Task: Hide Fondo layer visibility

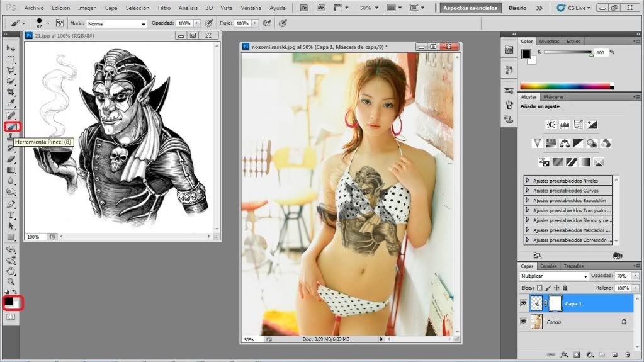Action: (x=523, y=322)
